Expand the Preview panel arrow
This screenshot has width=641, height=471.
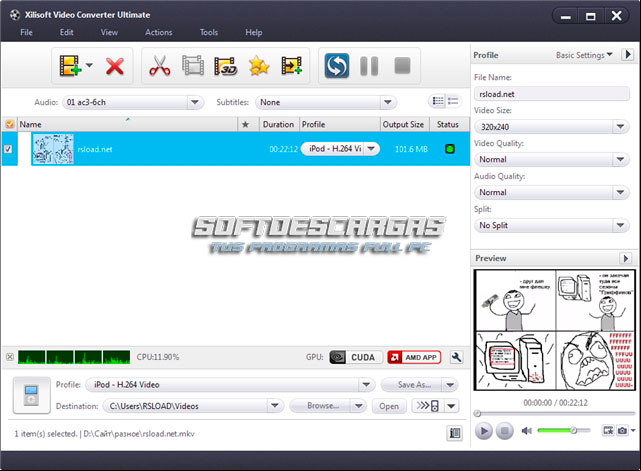625,258
